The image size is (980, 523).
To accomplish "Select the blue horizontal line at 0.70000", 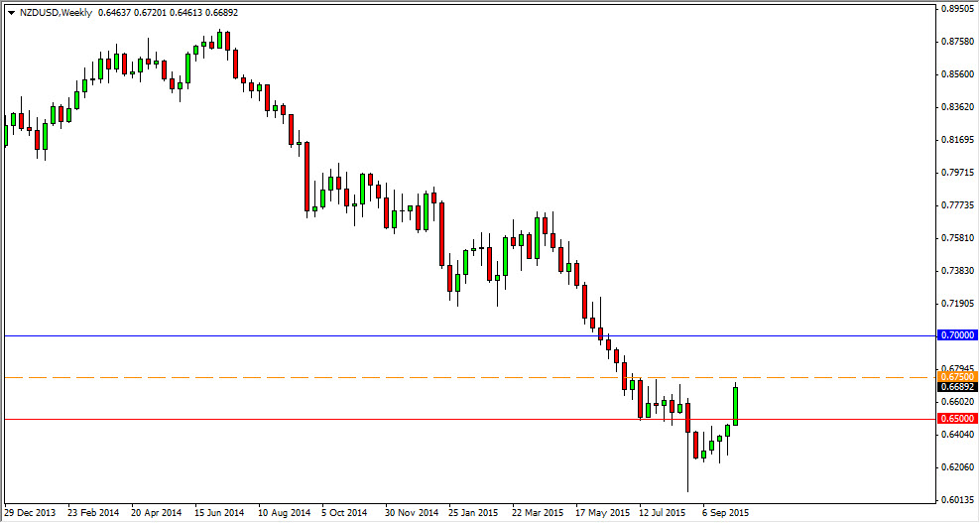I will coord(469,336).
